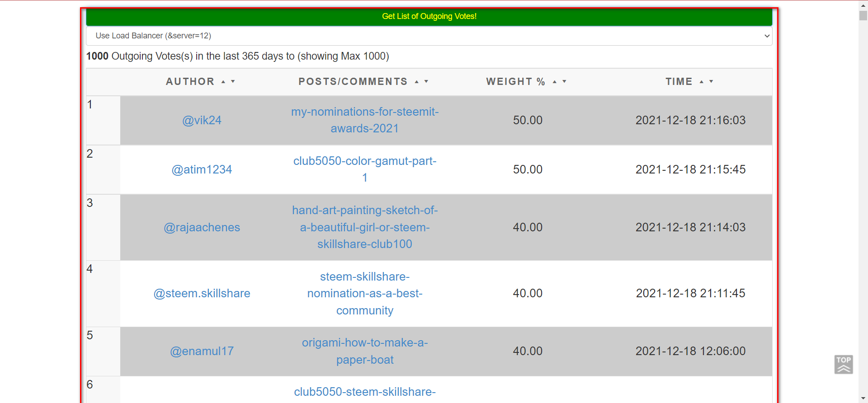Viewport: 868px width, 403px height.
Task: Click the page scrollbar down arrow
Action: tap(863, 398)
